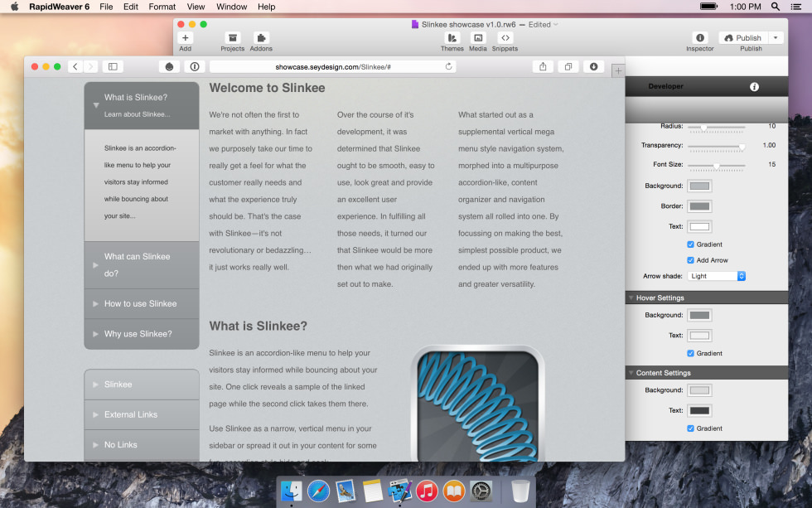The height and width of the screenshot is (508, 812).
Task: Click the browser Share icon
Action: pyautogui.click(x=543, y=66)
